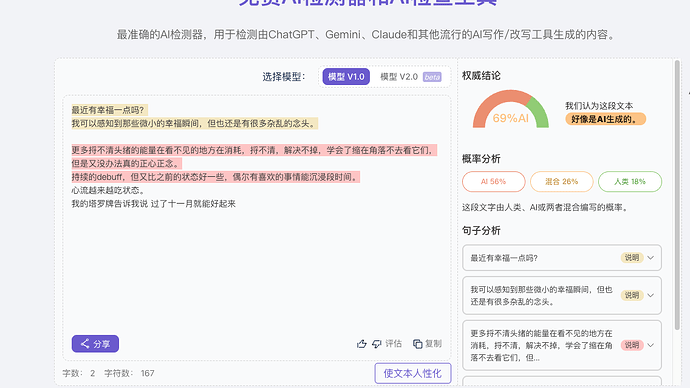Click the 评估 label
This screenshot has width=690, height=388.
point(393,344)
